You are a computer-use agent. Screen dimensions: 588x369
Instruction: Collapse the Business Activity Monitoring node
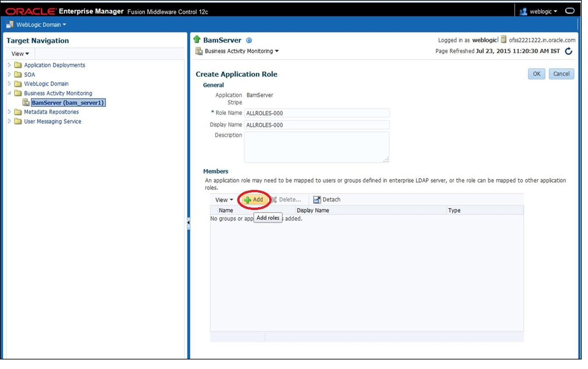pyautogui.click(x=9, y=93)
